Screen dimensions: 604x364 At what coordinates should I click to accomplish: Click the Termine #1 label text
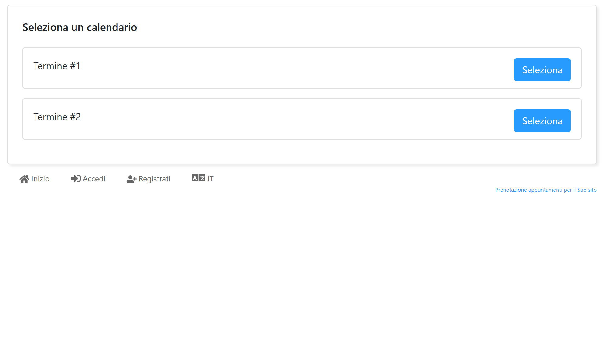pyautogui.click(x=57, y=66)
